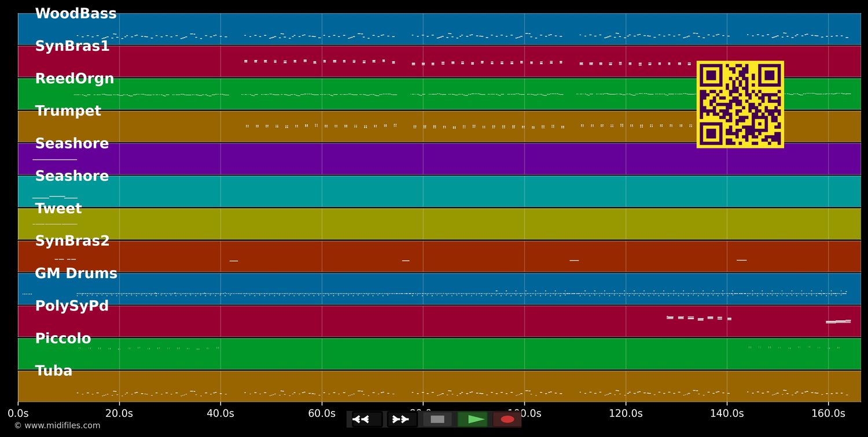Click the 40.0s time axis label
Image resolution: width=868 pixels, height=437 pixels.
pos(220,413)
